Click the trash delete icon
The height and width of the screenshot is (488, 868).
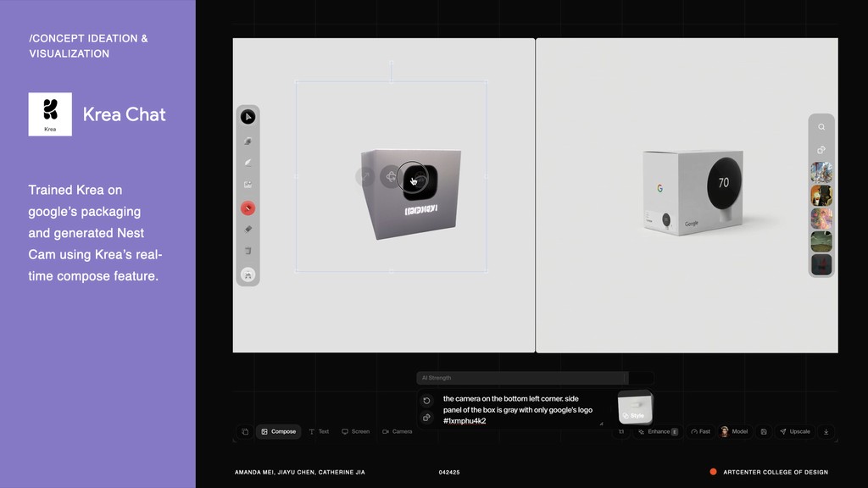[248, 251]
